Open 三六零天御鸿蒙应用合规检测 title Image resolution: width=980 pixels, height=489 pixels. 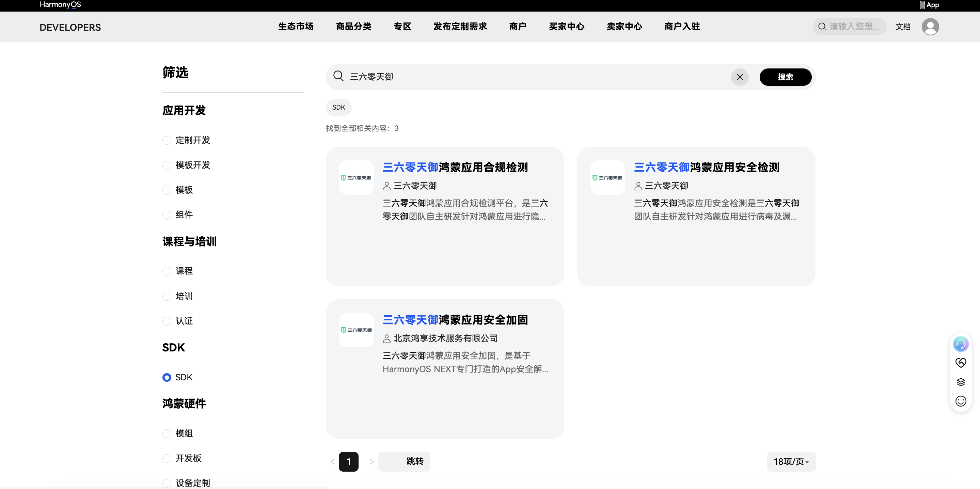tap(455, 167)
